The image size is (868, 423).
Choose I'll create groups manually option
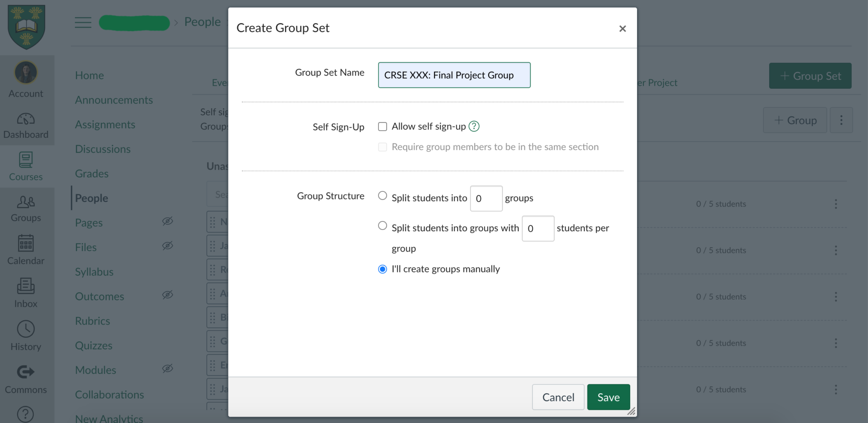tap(382, 269)
